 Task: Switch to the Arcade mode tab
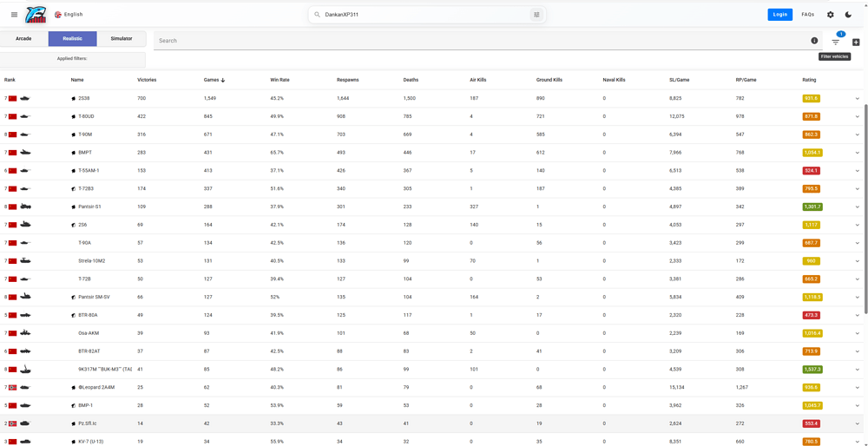point(23,39)
